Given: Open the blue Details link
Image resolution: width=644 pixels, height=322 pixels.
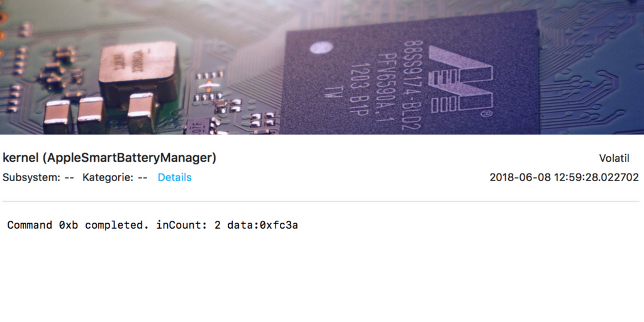Looking at the screenshot, I should (x=175, y=177).
